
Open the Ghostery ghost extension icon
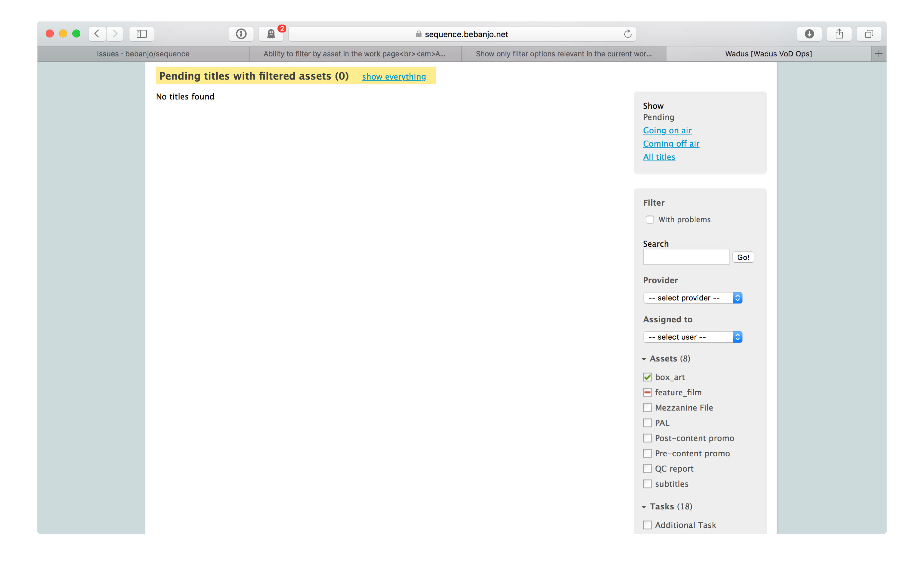pyautogui.click(x=271, y=34)
